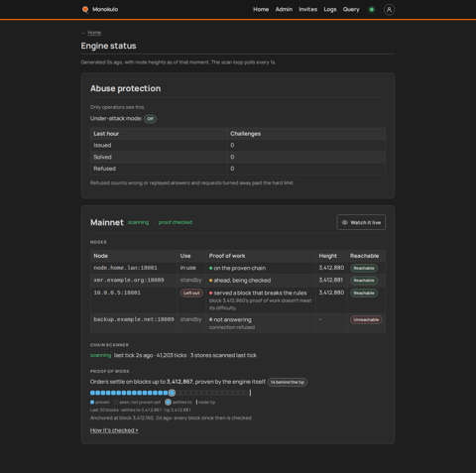Click red dot beside 'served a block'
The width and height of the screenshot is (476, 473).
210,294
